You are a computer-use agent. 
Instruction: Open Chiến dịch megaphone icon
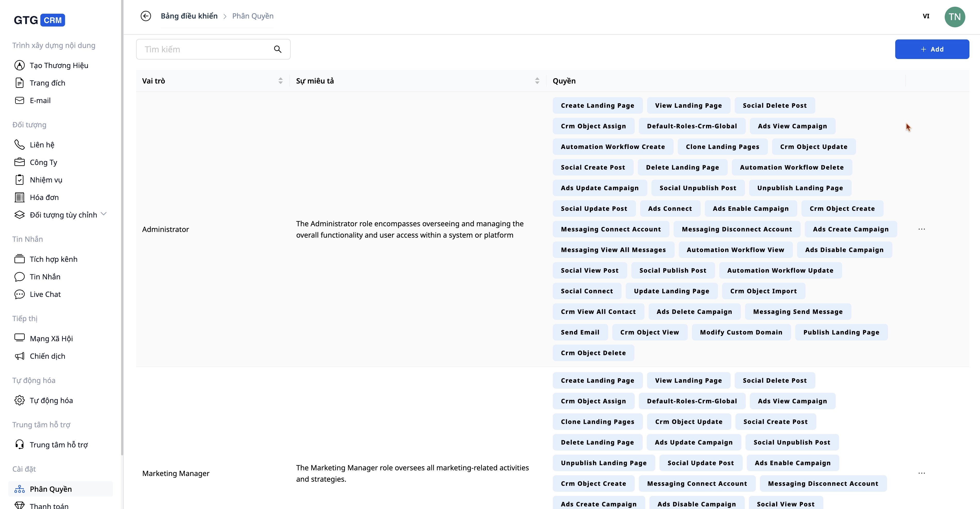click(x=19, y=356)
